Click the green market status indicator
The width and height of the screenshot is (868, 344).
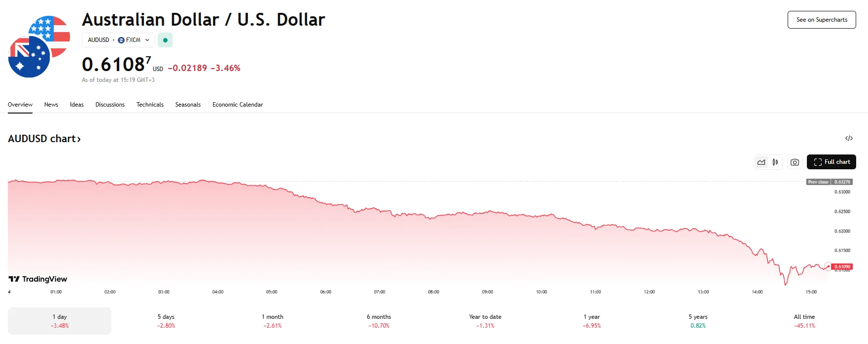pos(165,40)
